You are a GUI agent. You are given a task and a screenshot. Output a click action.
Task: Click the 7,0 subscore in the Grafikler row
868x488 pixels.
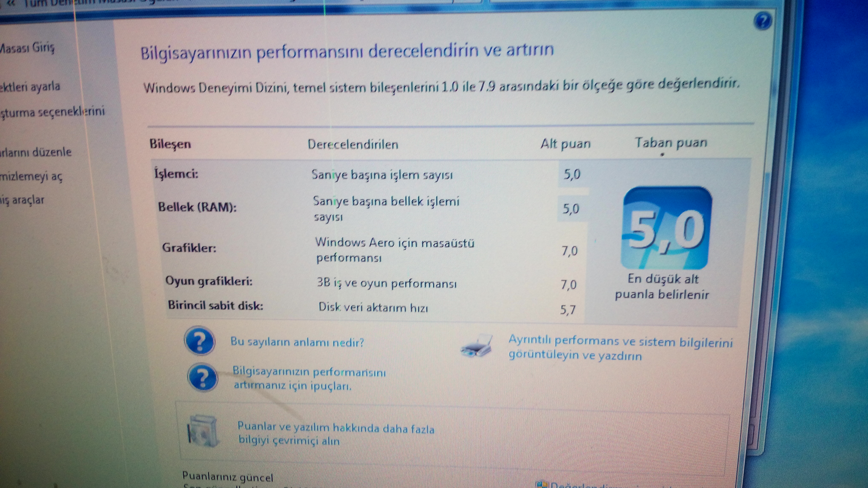[569, 251]
